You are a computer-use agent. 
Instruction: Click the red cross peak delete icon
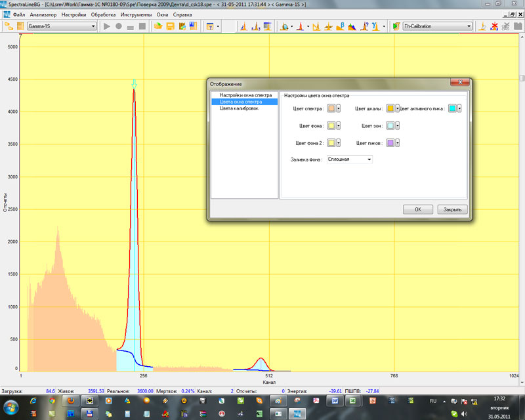pos(495,26)
